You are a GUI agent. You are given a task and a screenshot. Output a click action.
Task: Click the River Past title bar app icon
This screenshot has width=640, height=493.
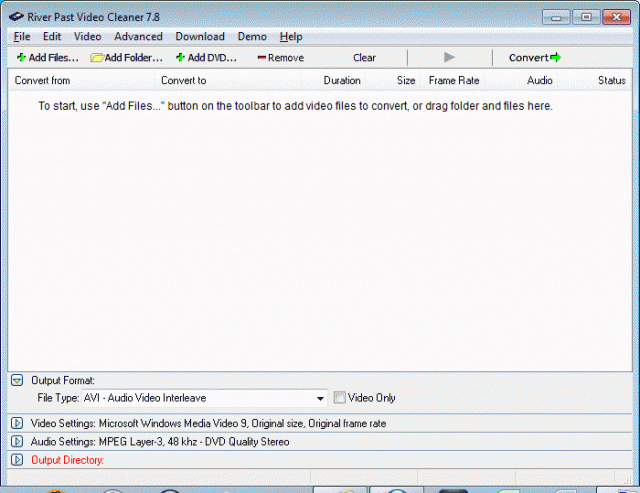16,17
